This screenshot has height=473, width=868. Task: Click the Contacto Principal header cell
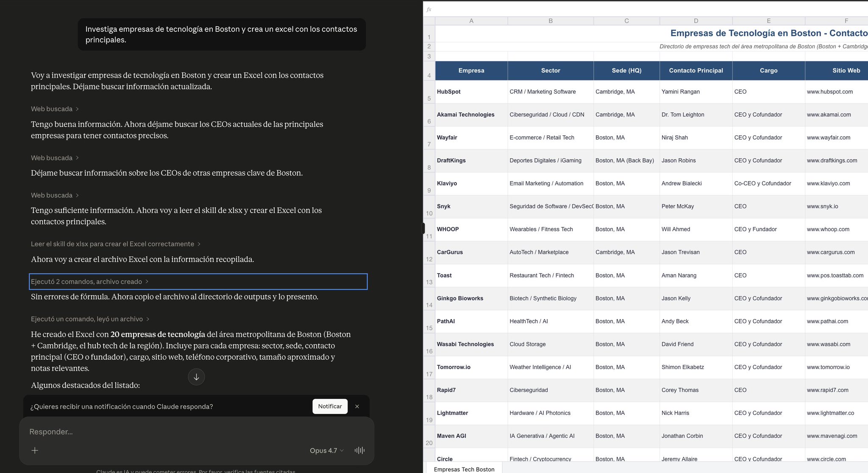(696, 70)
